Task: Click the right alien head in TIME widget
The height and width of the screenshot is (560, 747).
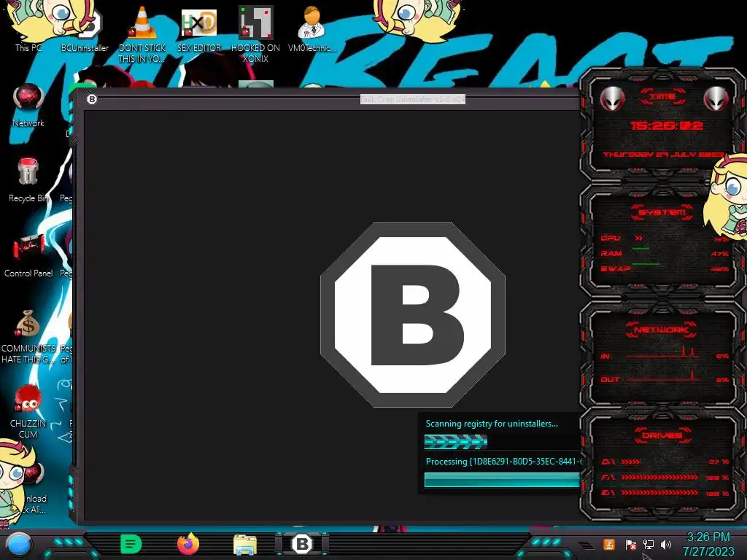Action: tap(716, 98)
